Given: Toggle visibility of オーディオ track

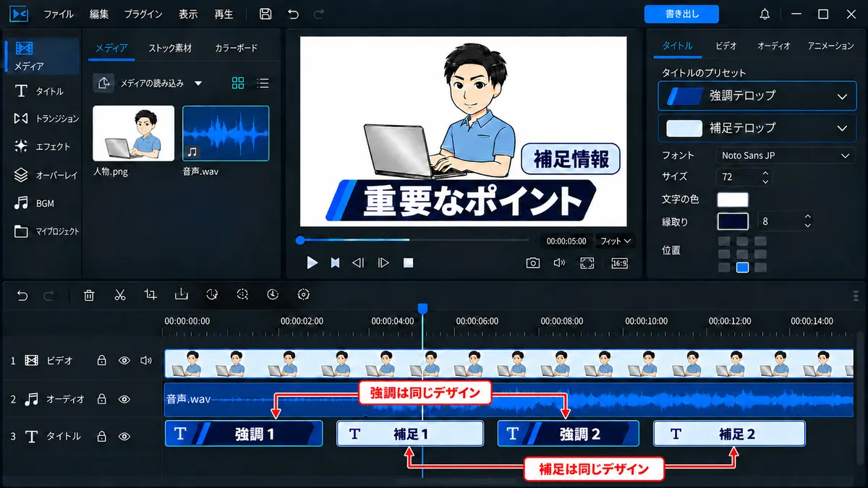Looking at the screenshot, I should click(124, 399).
